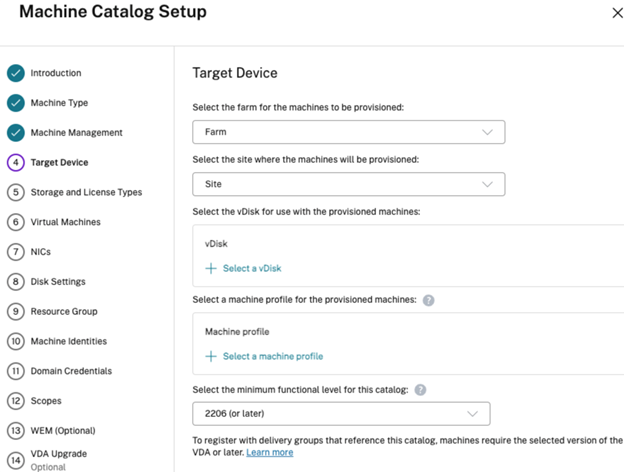Click the step 4 Target Device circle
This screenshot has width=624, height=472.
(x=15, y=162)
